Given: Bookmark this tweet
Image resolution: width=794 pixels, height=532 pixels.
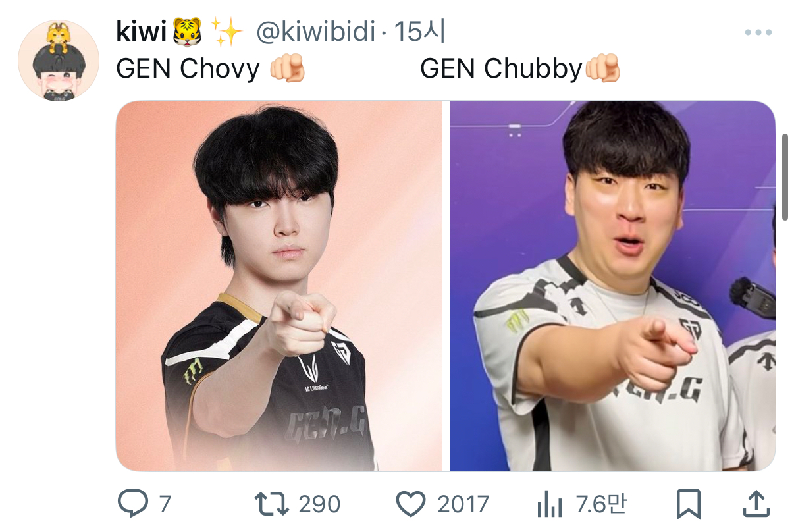Looking at the screenshot, I should (x=689, y=505).
